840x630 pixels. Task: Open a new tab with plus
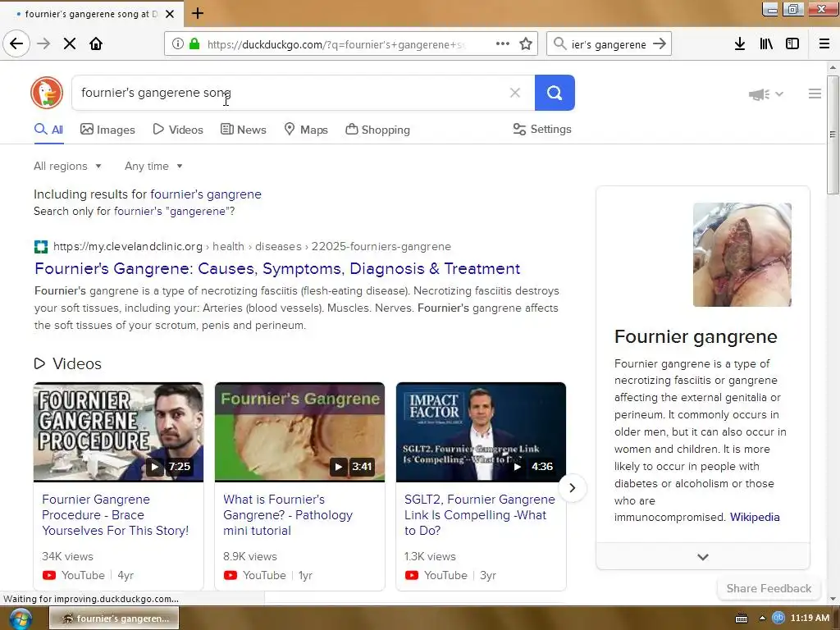pyautogui.click(x=198, y=13)
